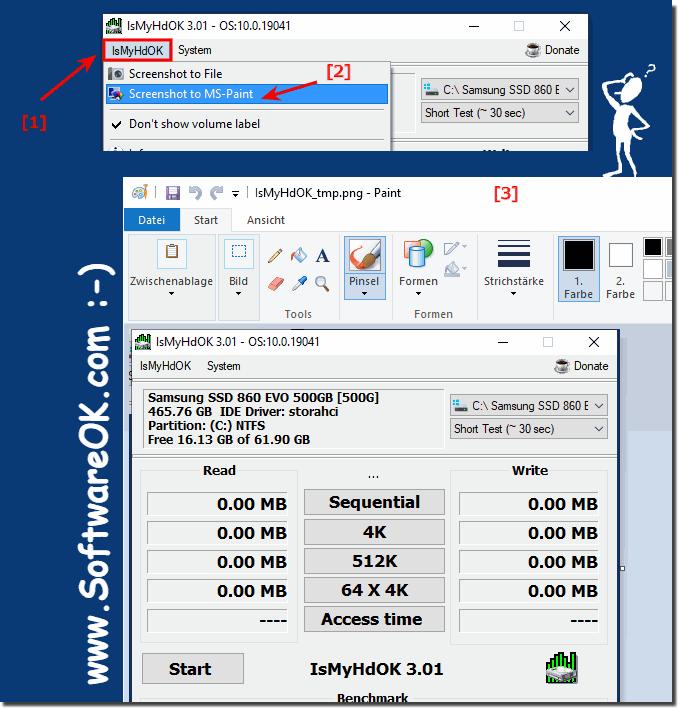Expand the Strichstärke dropdown arrow
The image size is (679, 709).
click(514, 294)
